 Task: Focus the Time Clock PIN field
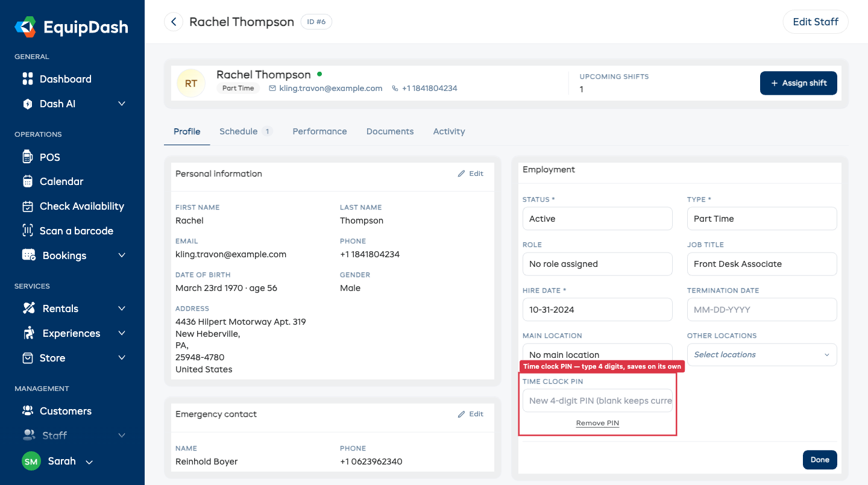pyautogui.click(x=597, y=401)
